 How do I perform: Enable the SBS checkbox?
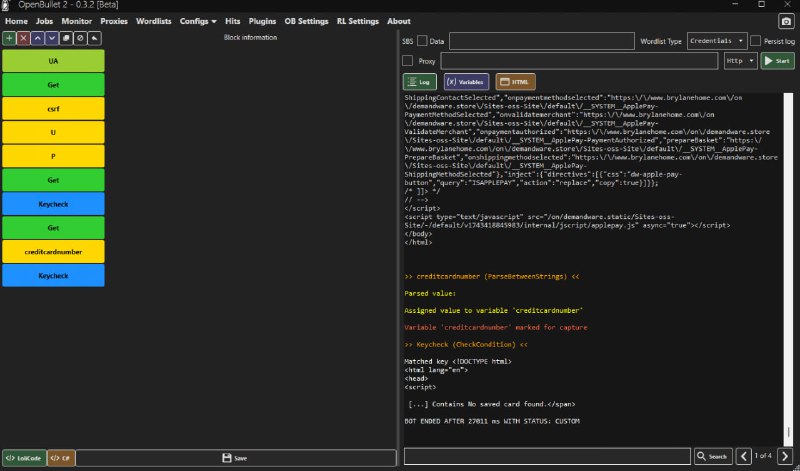click(x=422, y=41)
